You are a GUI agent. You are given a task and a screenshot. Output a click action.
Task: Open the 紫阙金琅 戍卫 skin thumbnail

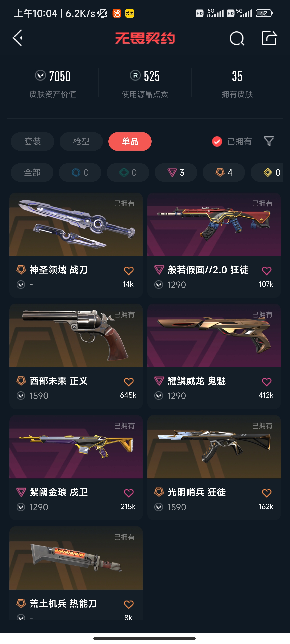click(76, 447)
